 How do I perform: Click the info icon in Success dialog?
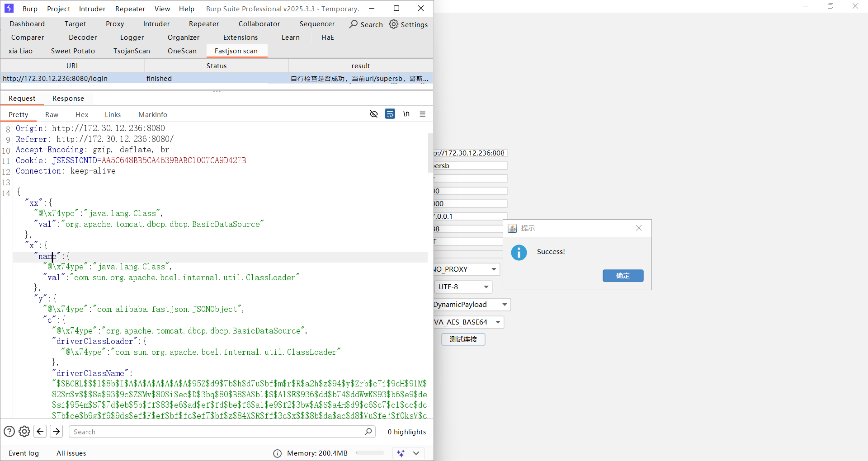tap(519, 253)
